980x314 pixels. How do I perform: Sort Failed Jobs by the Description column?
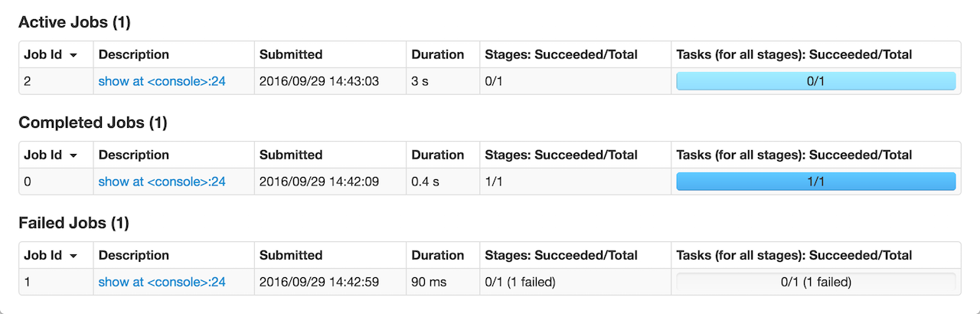[134, 255]
